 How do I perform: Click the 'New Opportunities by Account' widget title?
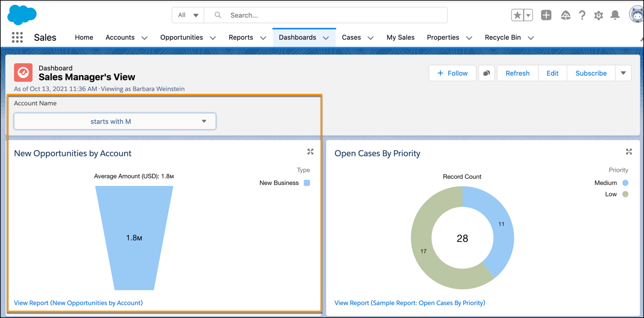click(72, 154)
